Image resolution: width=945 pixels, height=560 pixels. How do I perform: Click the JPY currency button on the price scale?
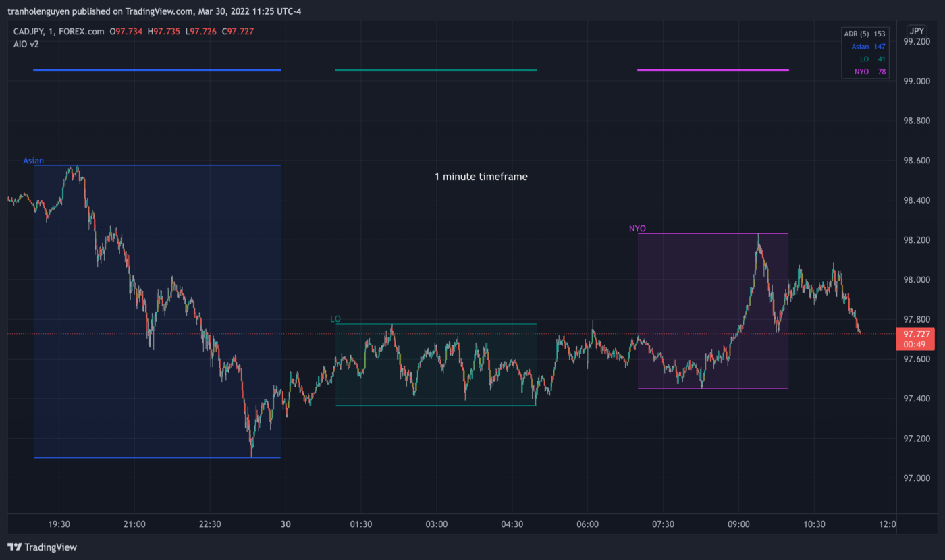pyautogui.click(x=917, y=30)
